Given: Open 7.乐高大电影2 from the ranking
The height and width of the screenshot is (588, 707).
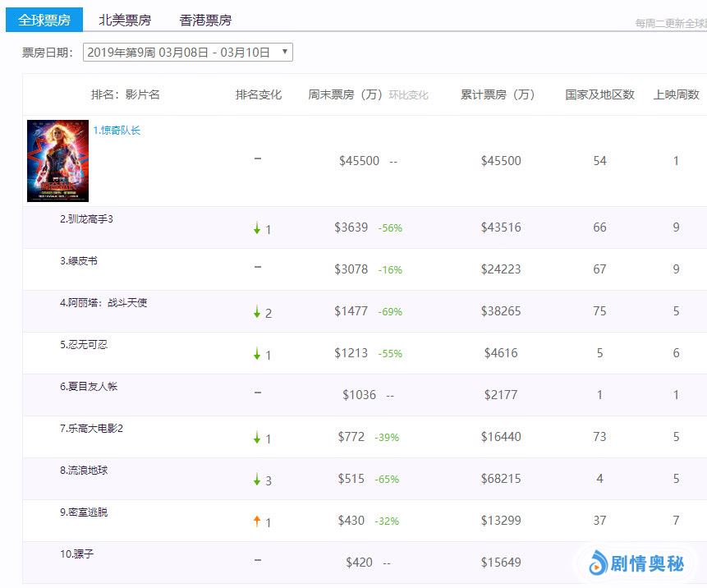Looking at the screenshot, I should (x=91, y=429).
